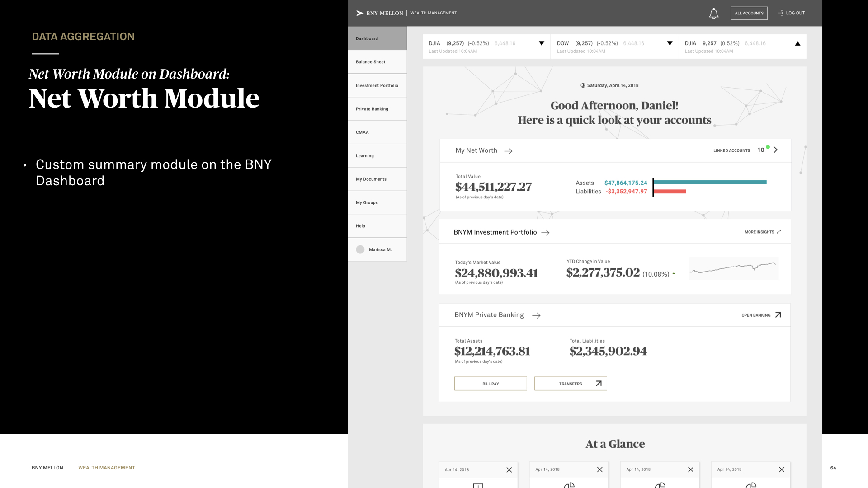Close the first At a Glance card

click(x=509, y=470)
